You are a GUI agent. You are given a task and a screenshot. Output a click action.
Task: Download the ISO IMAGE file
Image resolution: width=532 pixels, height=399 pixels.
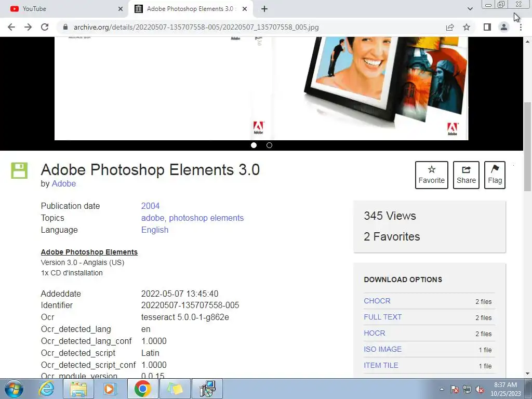coord(383,349)
